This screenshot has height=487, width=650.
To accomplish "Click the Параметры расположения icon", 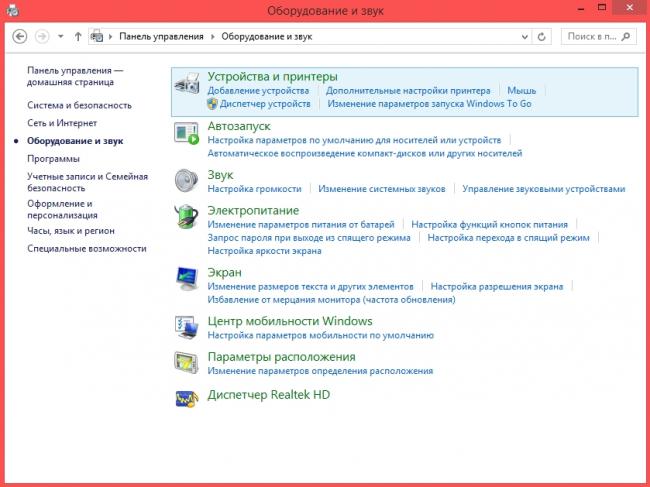I will pyautogui.click(x=187, y=363).
